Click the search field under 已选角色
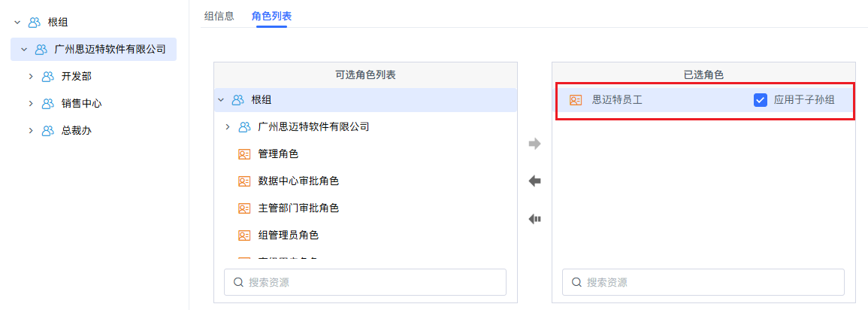The image size is (868, 310). pos(703,282)
